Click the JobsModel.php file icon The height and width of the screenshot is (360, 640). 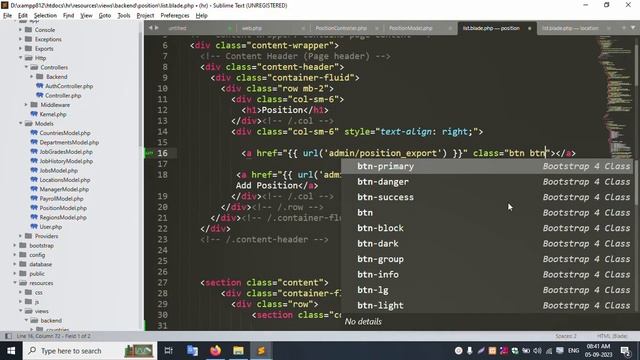[x=34, y=170]
